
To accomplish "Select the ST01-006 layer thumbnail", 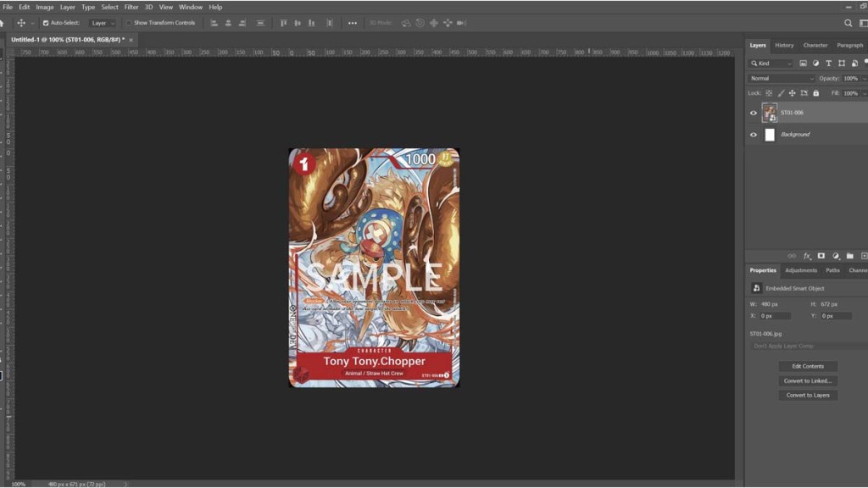I will [x=770, y=113].
